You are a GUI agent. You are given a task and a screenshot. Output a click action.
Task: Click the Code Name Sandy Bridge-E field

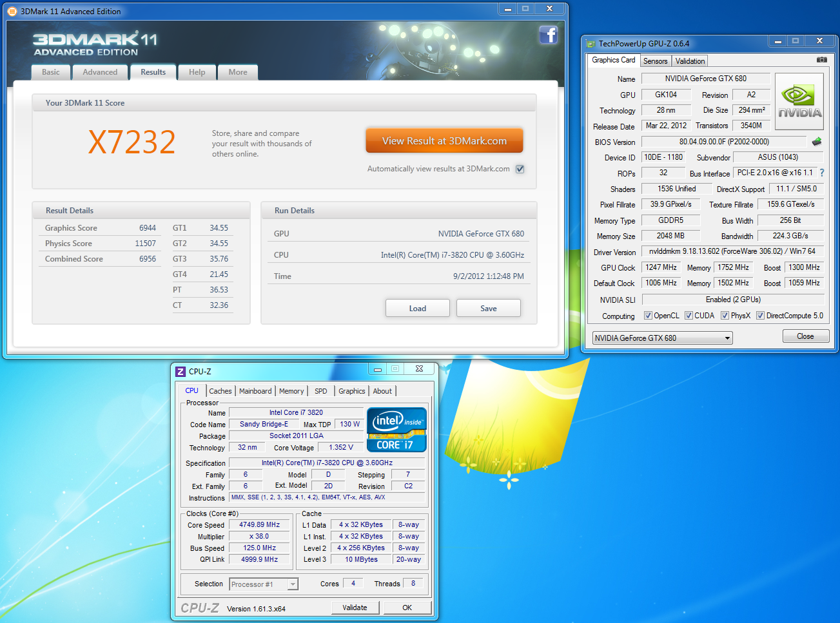264,425
